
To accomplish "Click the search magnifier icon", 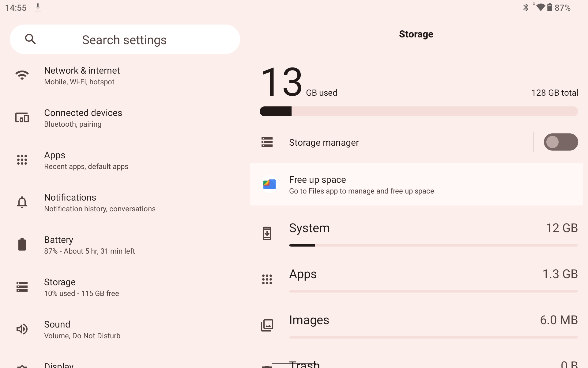I will (30, 39).
